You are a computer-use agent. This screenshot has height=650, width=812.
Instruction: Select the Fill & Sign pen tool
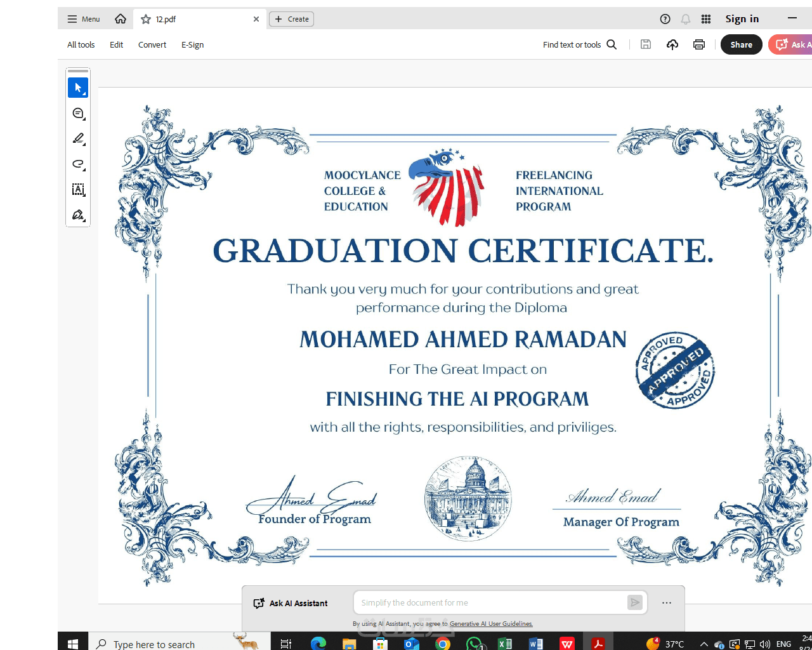click(x=78, y=215)
